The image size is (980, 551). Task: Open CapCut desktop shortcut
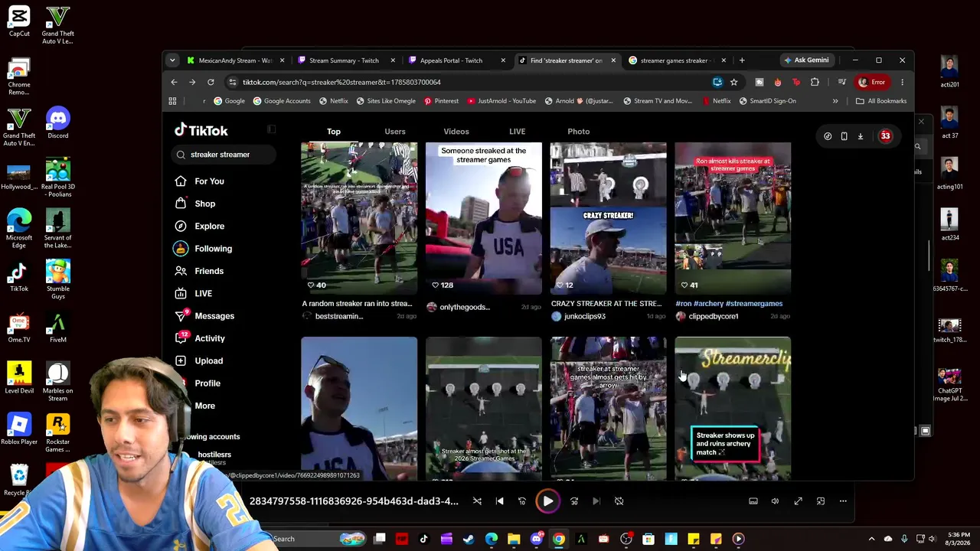19,21
